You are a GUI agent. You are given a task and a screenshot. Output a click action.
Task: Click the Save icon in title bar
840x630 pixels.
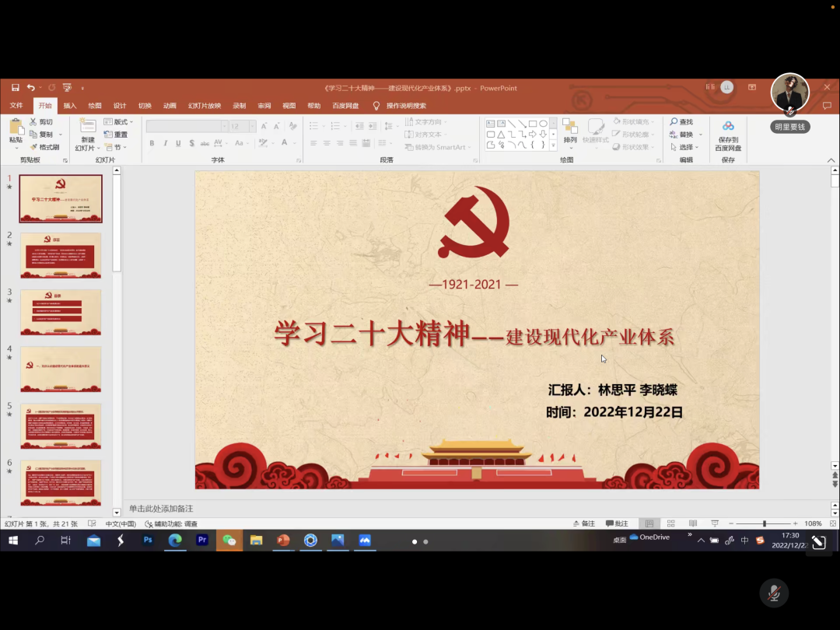coord(15,88)
